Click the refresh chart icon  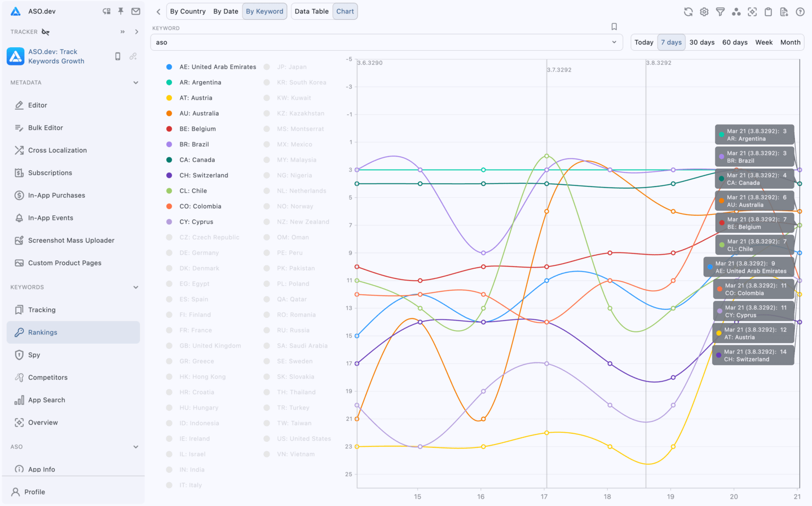click(x=688, y=11)
